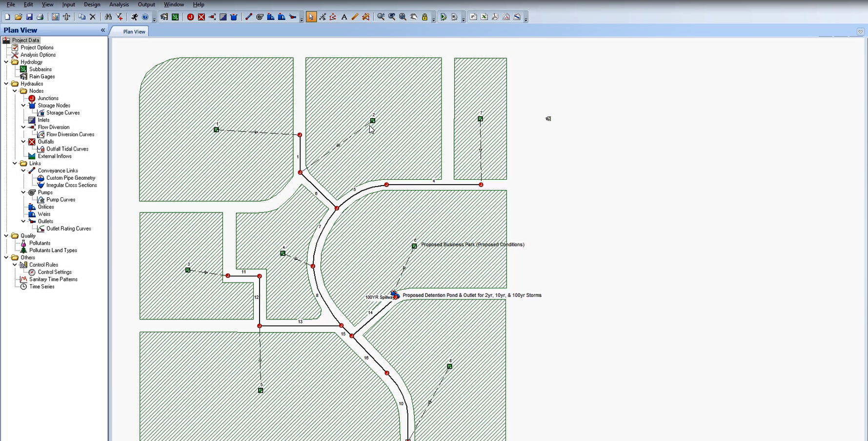
Task: Open Project Options in the tree
Action: [x=37, y=47]
